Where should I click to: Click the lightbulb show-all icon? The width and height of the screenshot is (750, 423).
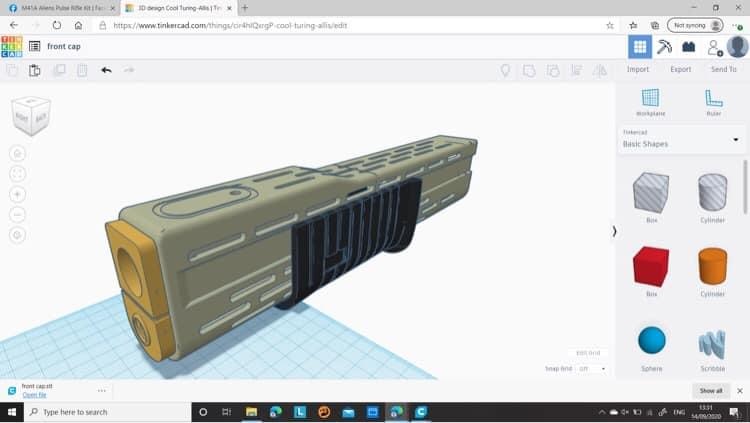(505, 71)
